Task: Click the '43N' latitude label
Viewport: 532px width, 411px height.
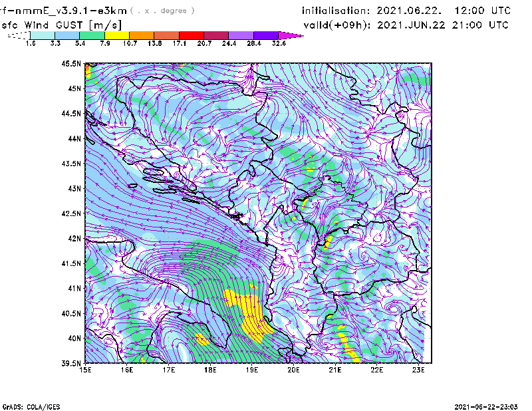Action: [74, 188]
